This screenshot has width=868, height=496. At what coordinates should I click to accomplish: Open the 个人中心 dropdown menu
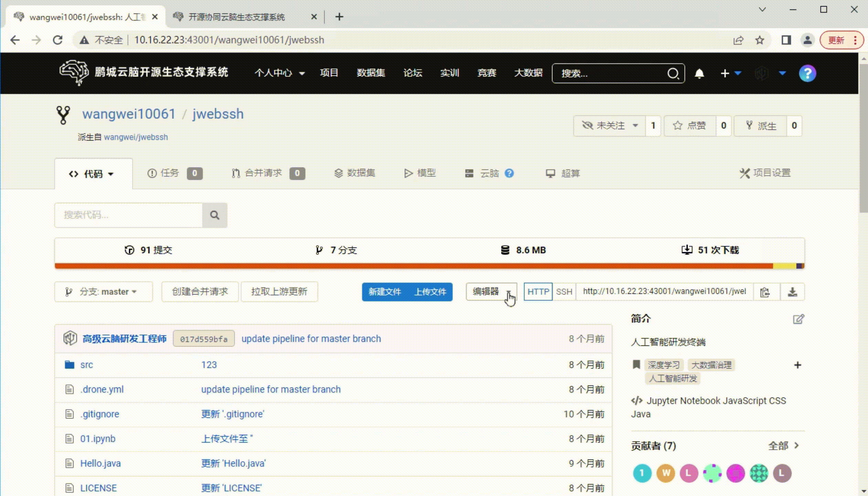[279, 73]
